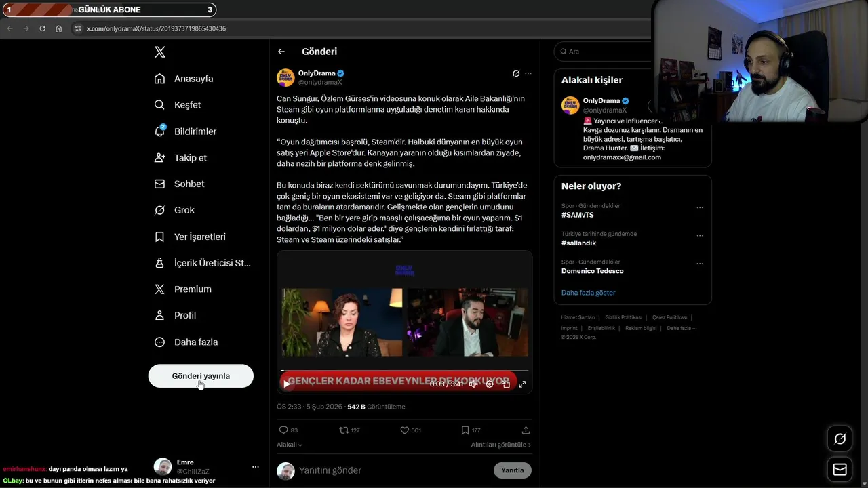This screenshot has height=488, width=868.
Task: Open Keşfet (Explore) in the sidebar
Action: coord(178,105)
